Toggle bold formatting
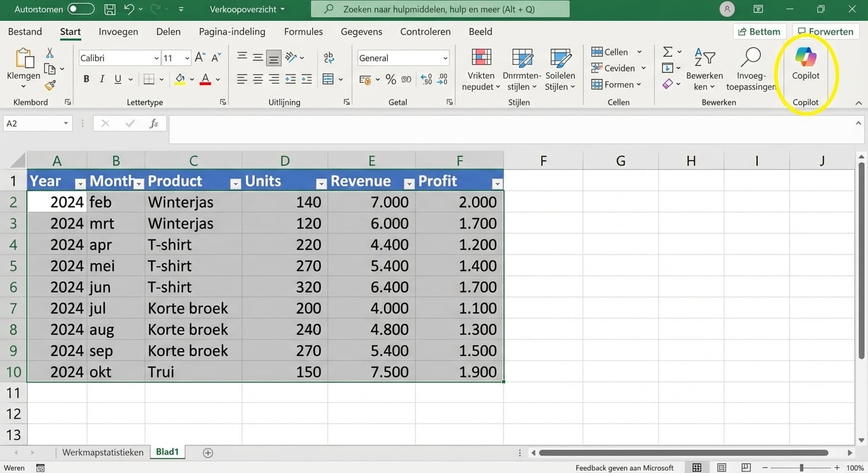The image size is (868, 473). pos(86,79)
